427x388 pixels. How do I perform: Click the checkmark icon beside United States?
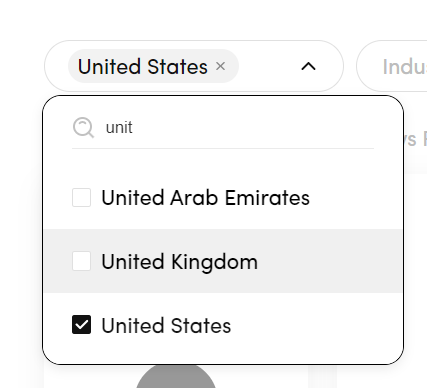pyautogui.click(x=81, y=325)
